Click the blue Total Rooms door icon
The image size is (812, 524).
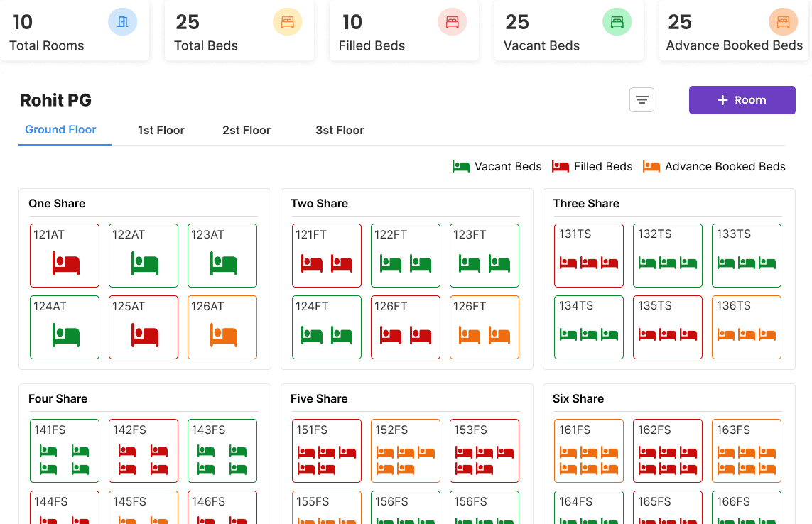122,22
